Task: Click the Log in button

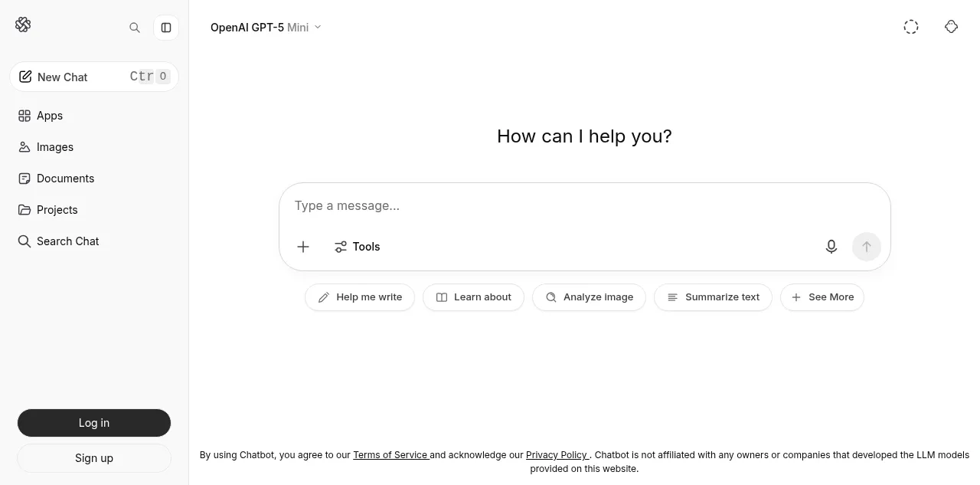Action: (x=94, y=423)
